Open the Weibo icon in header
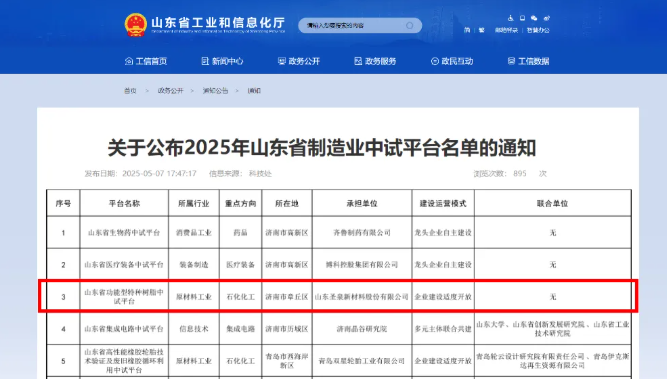This screenshot has height=379, width=667. [547, 18]
